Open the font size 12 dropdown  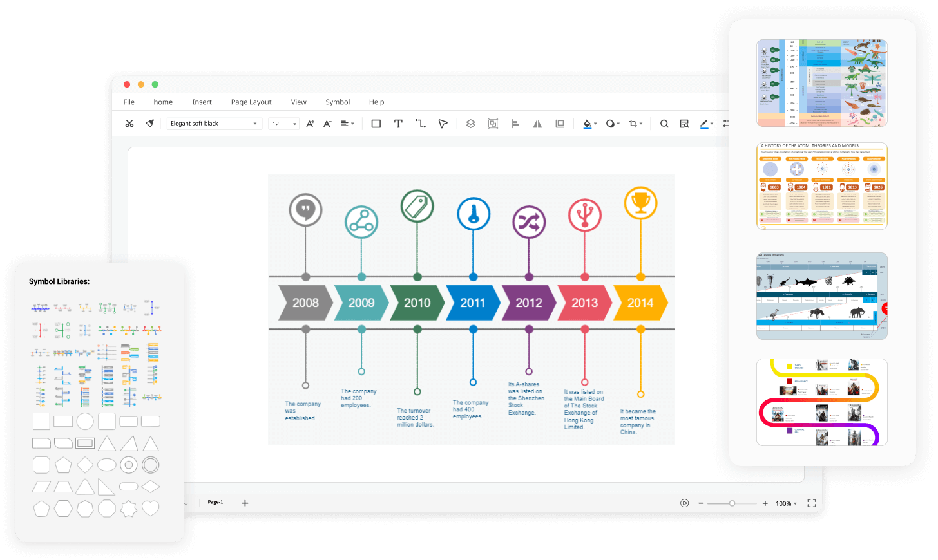pos(284,124)
